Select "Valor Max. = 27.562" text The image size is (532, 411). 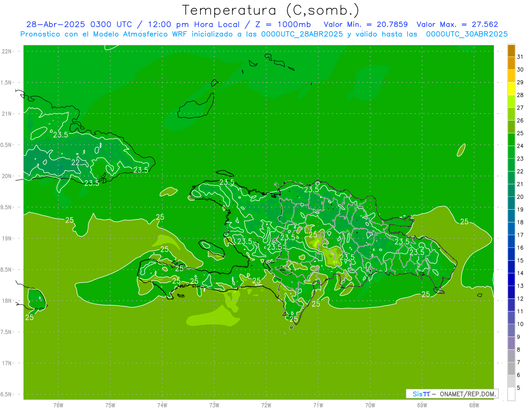(458, 25)
